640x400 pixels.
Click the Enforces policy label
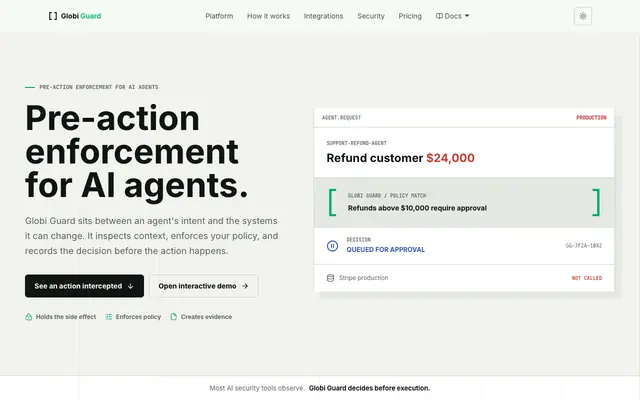[138, 317]
